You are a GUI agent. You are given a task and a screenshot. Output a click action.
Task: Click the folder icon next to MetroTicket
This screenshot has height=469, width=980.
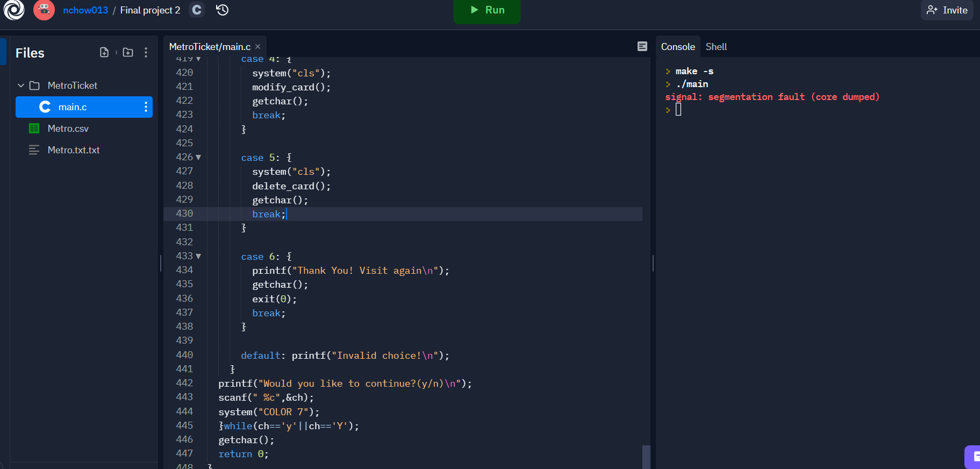pyautogui.click(x=34, y=86)
